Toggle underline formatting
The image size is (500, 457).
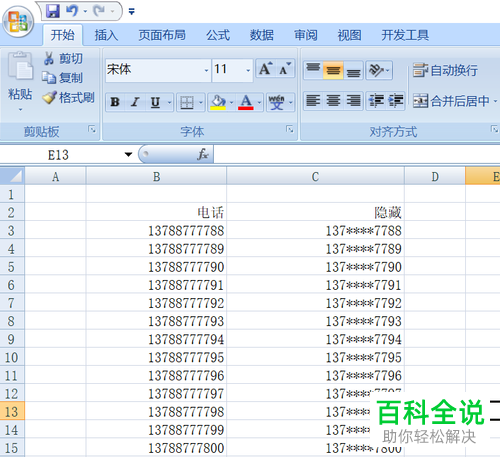155,102
